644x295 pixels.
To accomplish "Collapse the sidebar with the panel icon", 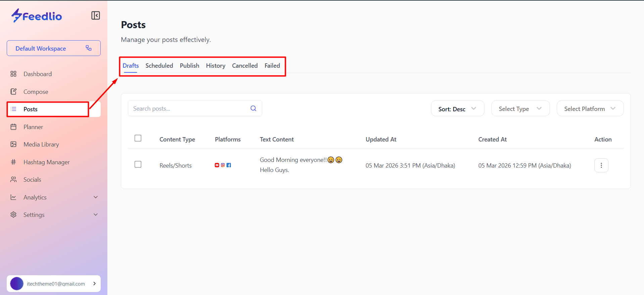I will pyautogui.click(x=96, y=15).
